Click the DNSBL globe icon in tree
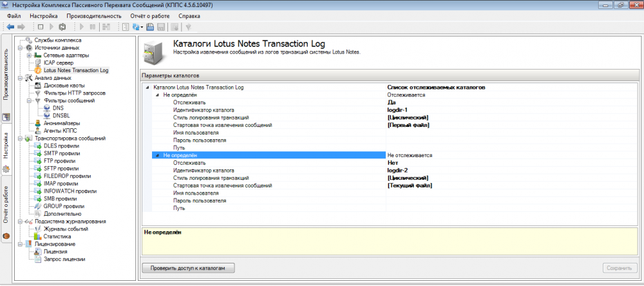The height and width of the screenshot is (286, 644). click(47, 115)
